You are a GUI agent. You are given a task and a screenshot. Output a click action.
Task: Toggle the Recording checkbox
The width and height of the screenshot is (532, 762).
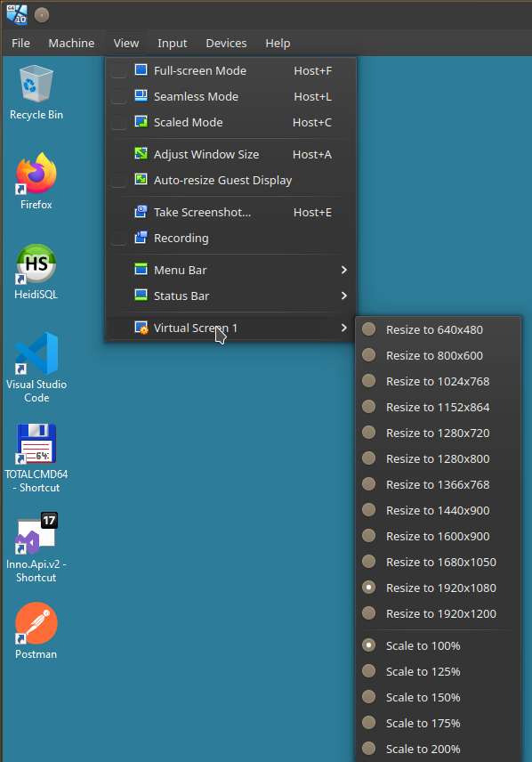click(119, 238)
